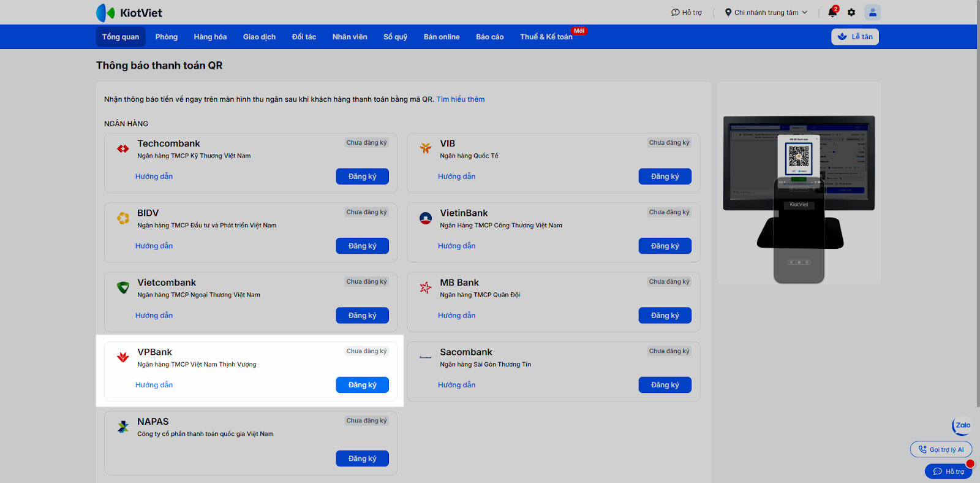
Task: Click the VPBank logo icon
Action: [x=123, y=357]
